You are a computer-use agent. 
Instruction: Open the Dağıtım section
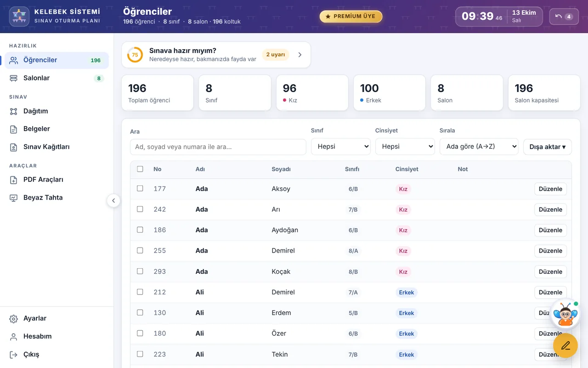57,111
